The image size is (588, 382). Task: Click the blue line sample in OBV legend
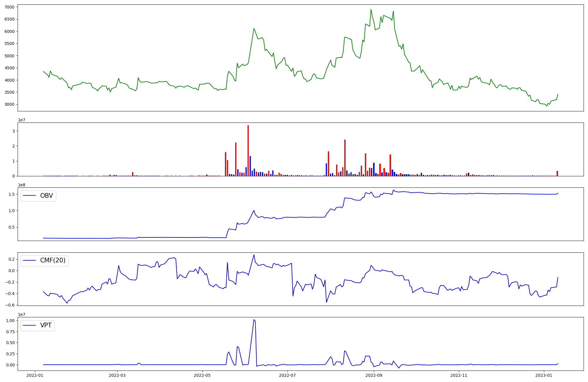point(29,196)
